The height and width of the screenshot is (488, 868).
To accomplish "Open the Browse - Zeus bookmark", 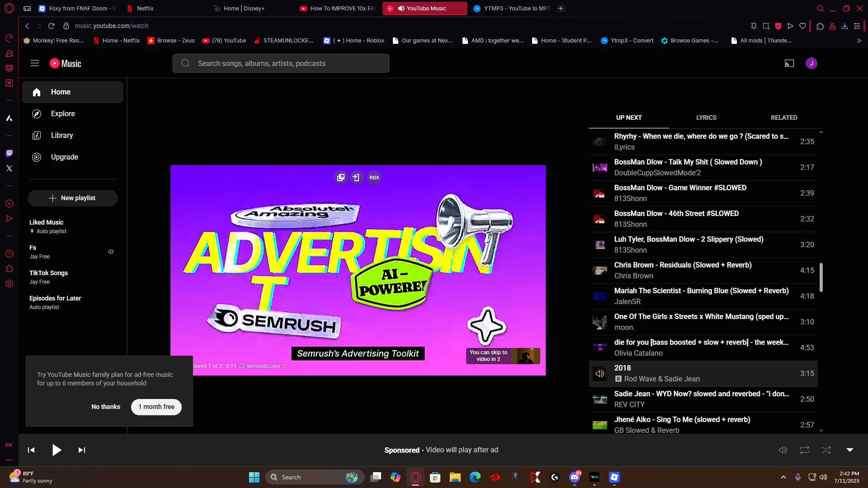I will coord(171,41).
